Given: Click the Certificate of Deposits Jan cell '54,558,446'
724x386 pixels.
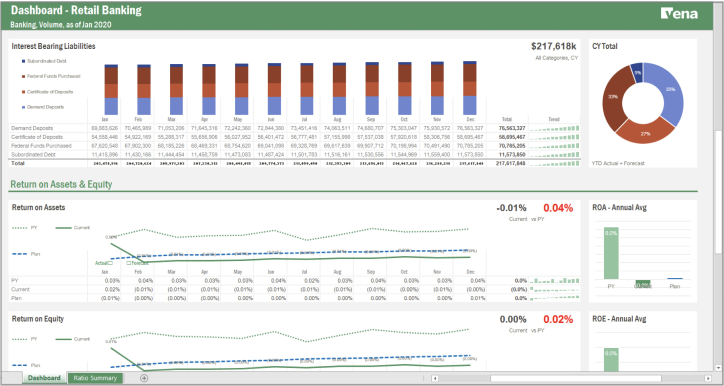Looking at the screenshot, I should tap(104, 137).
